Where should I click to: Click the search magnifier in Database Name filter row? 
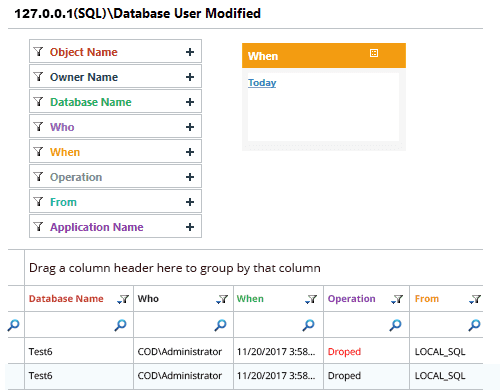120,325
